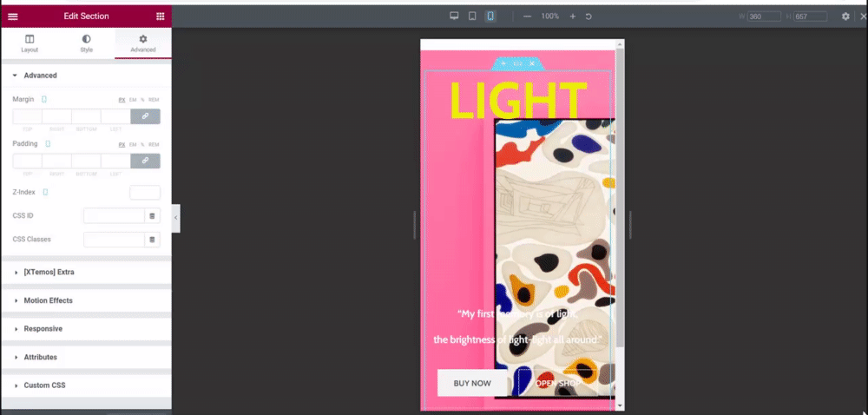Set Padding unit to EM
This screenshot has width=868, height=415.
(133, 144)
